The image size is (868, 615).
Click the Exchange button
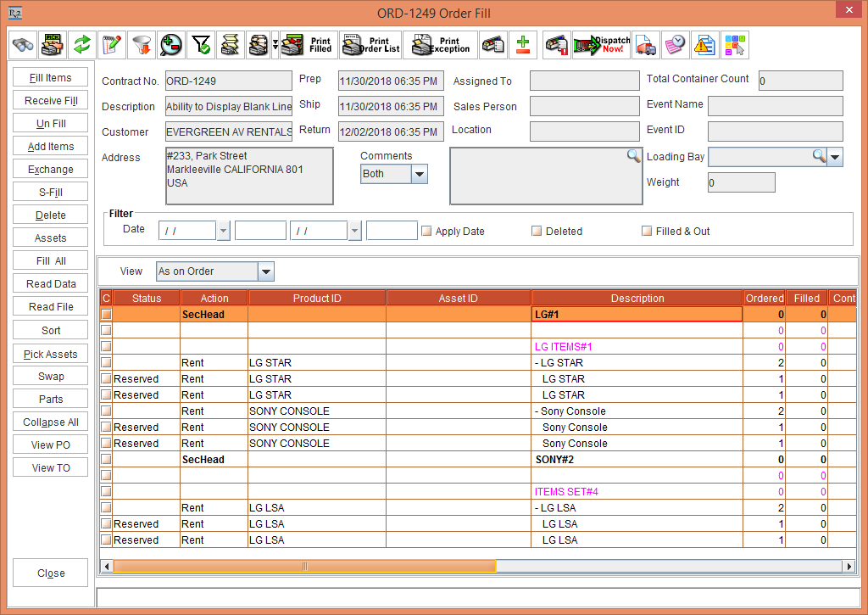(50, 170)
